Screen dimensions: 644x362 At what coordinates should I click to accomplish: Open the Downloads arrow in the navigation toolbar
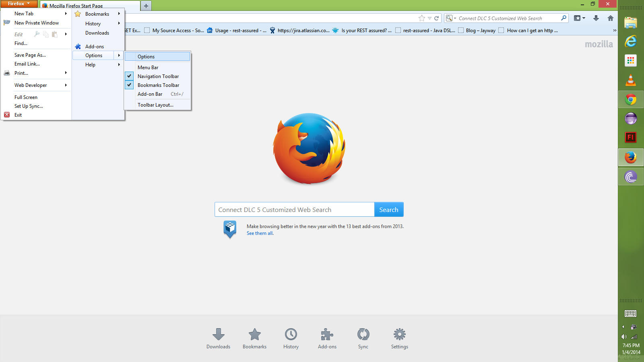point(596,18)
